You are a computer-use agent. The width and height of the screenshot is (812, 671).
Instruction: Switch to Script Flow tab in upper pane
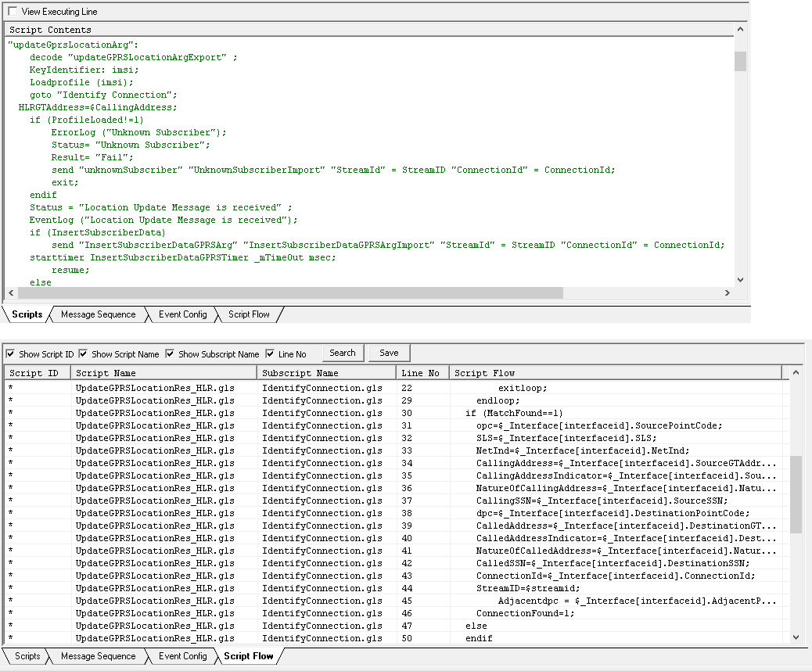point(249,314)
